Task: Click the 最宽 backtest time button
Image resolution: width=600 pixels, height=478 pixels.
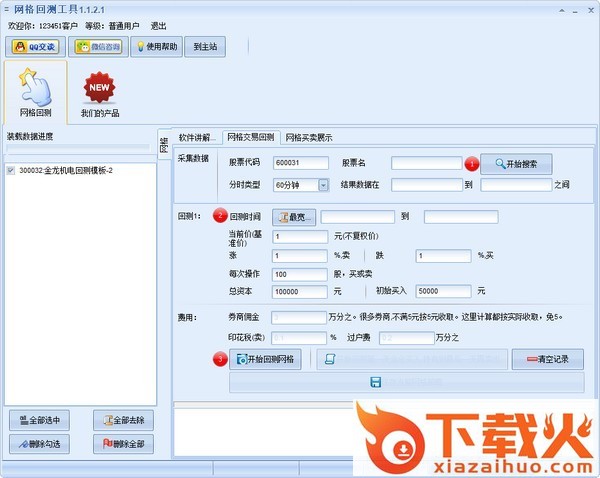Action: 294,217
